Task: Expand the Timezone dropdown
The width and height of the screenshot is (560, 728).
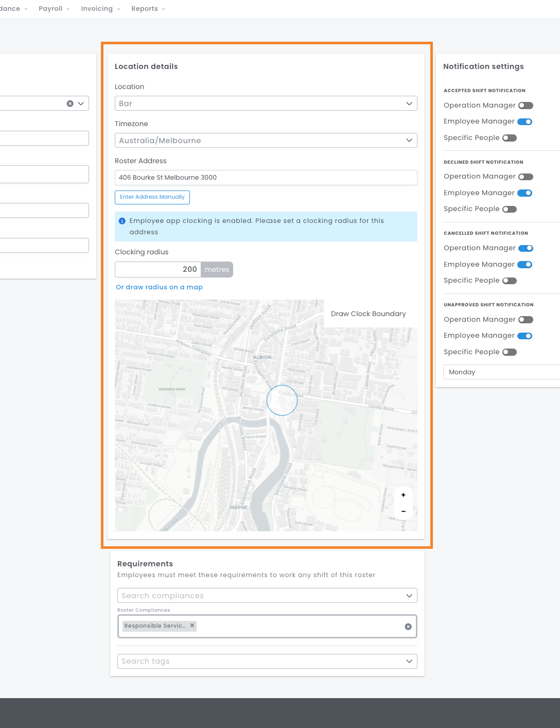Action: pos(266,141)
